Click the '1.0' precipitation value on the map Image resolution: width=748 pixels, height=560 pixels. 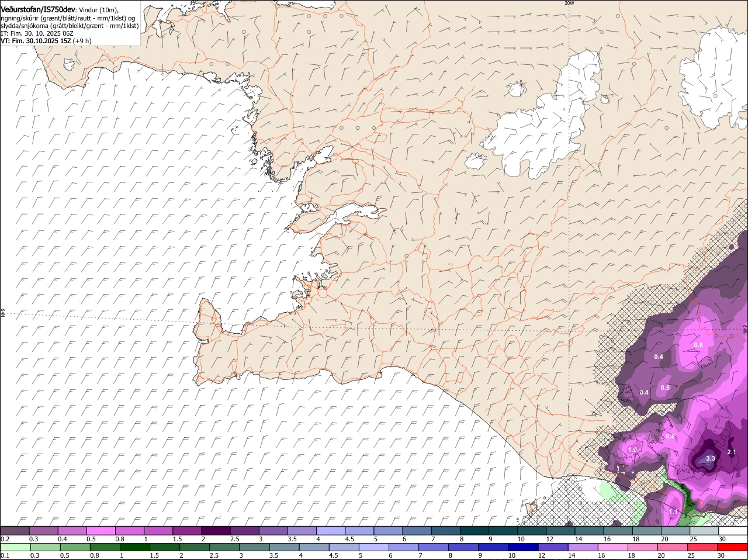[x=632, y=450]
